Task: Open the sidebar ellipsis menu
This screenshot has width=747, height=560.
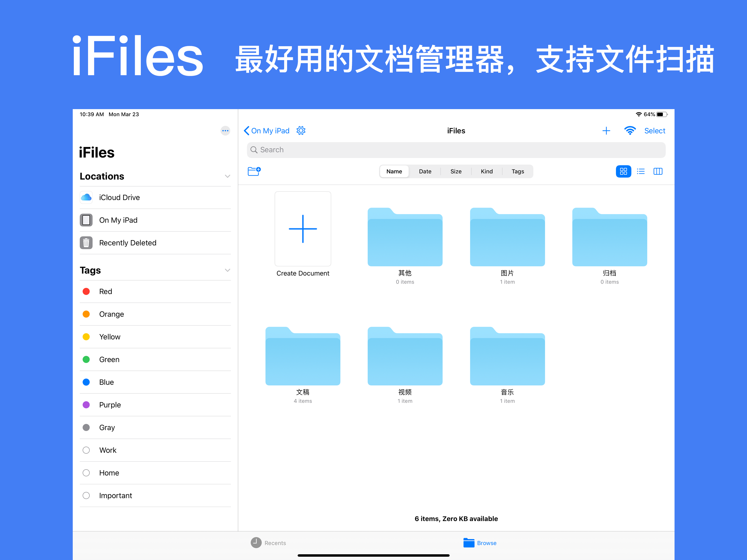Action: pyautogui.click(x=225, y=131)
